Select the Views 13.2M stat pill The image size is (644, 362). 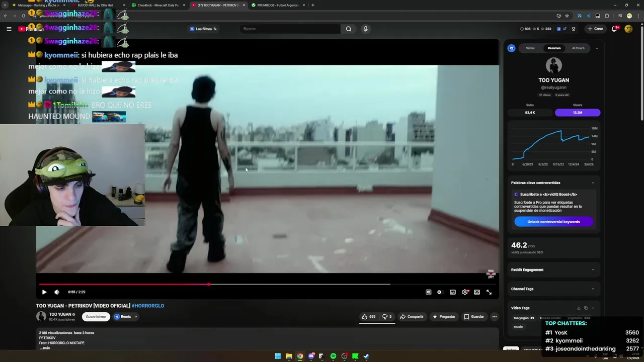[578, 112]
